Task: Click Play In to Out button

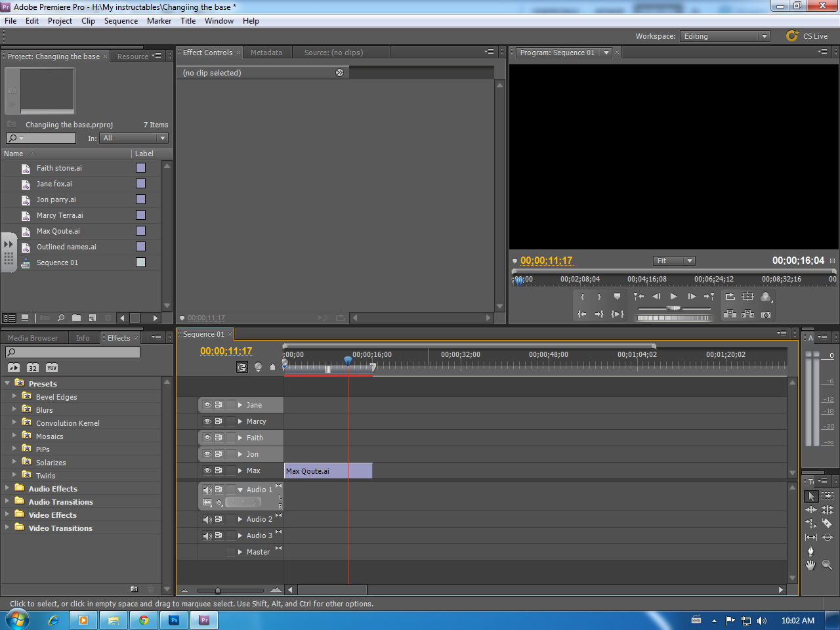Action: click(x=618, y=314)
